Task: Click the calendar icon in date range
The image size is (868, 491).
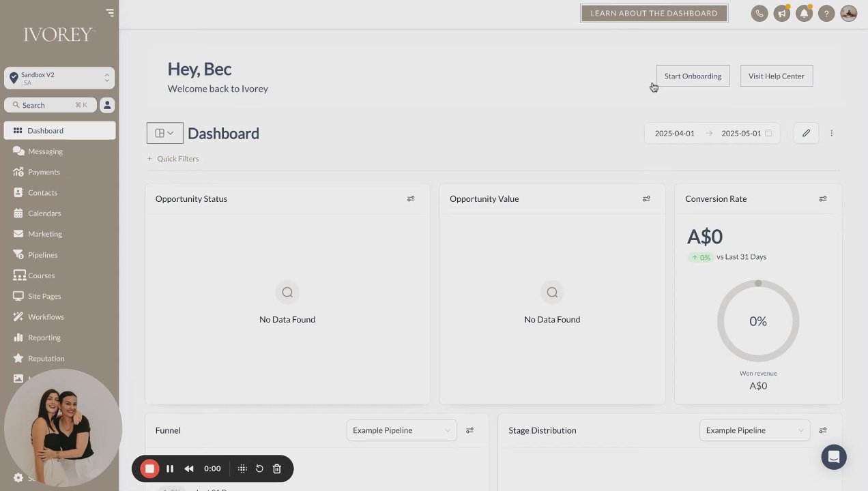Action: pos(768,133)
